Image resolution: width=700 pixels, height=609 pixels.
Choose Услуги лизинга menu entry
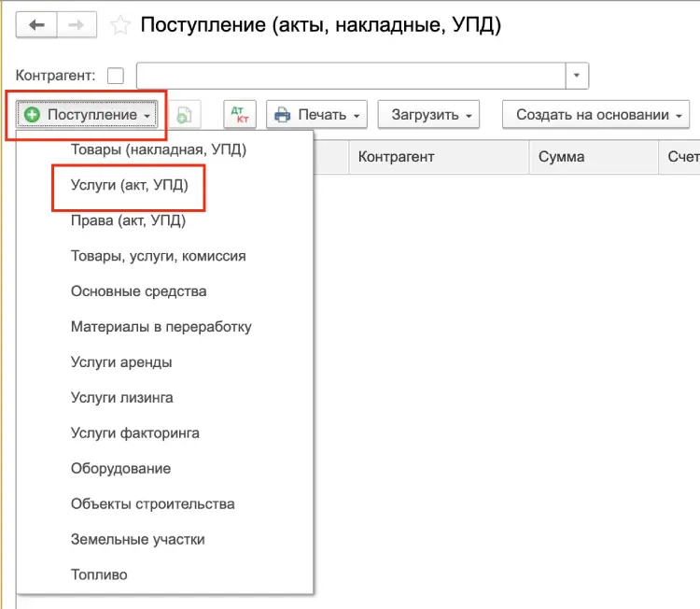[122, 398]
